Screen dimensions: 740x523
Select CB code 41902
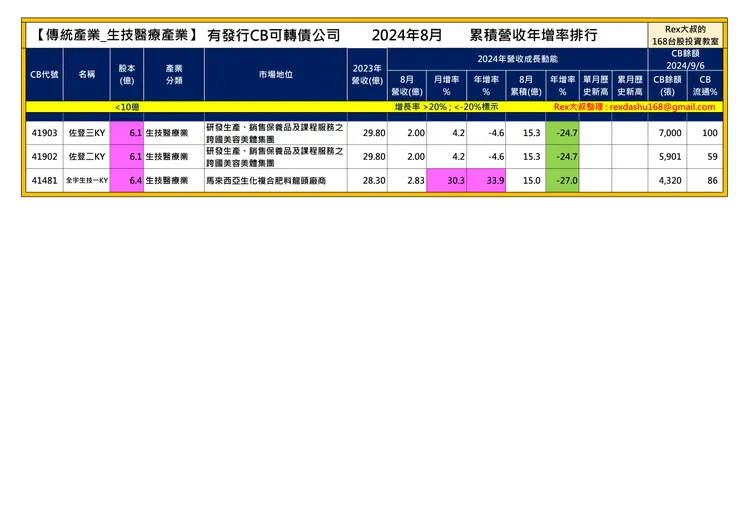pyautogui.click(x=44, y=157)
